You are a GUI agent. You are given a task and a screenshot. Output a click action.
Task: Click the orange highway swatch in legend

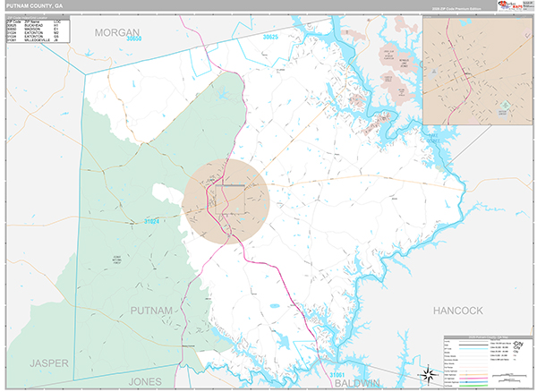point(473,375)
